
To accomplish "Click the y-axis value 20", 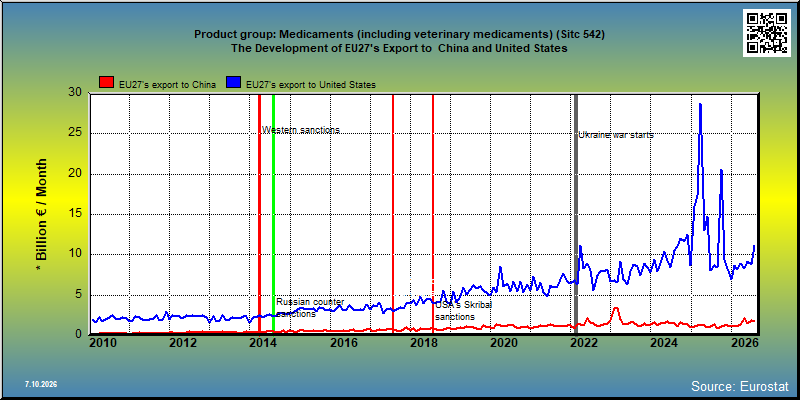I will (74, 173).
